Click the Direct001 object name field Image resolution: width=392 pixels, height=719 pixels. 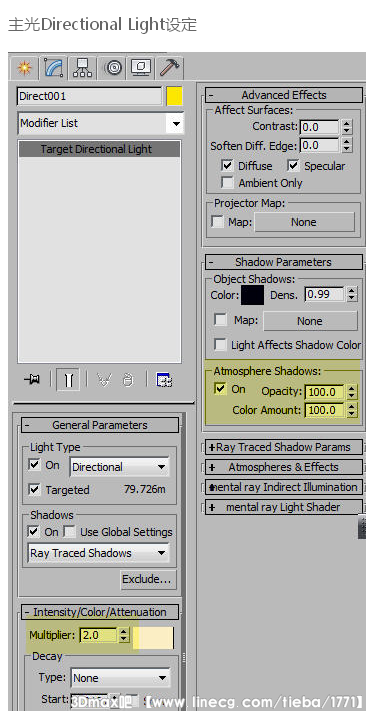click(89, 96)
